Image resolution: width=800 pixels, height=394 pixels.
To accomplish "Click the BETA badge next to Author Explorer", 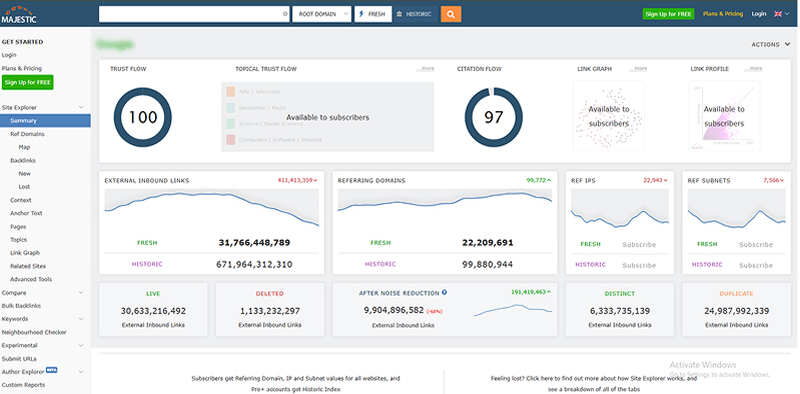I will tap(52, 370).
